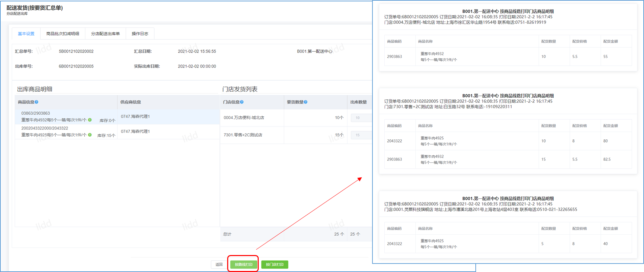Click 出库数量 input for 万店便利-城北店
Viewport: 644px width, 272px height.
(361, 118)
